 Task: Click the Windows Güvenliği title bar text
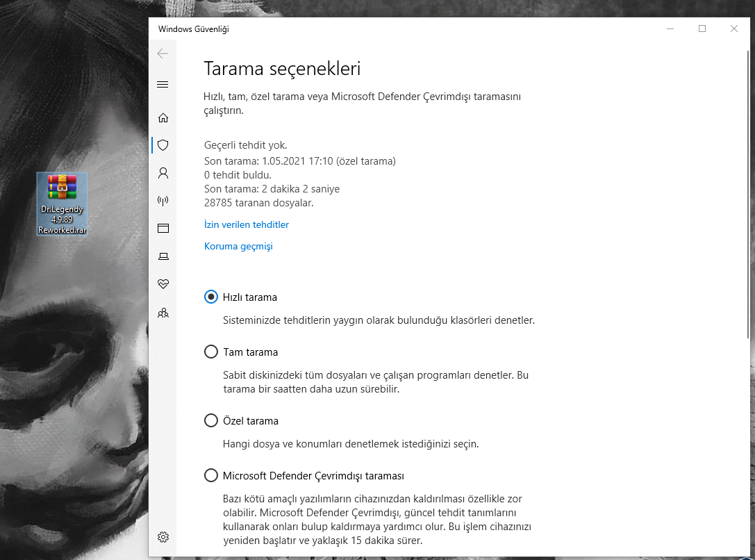click(194, 29)
